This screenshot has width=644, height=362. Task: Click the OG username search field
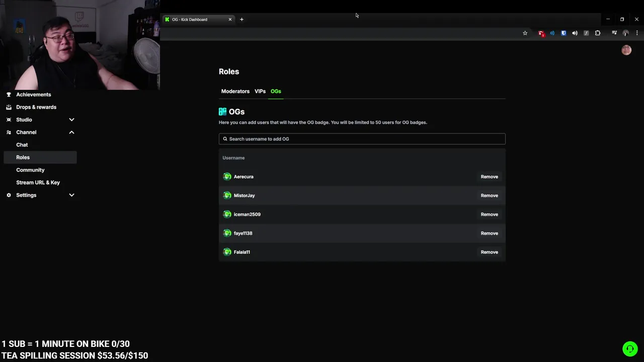(x=362, y=139)
